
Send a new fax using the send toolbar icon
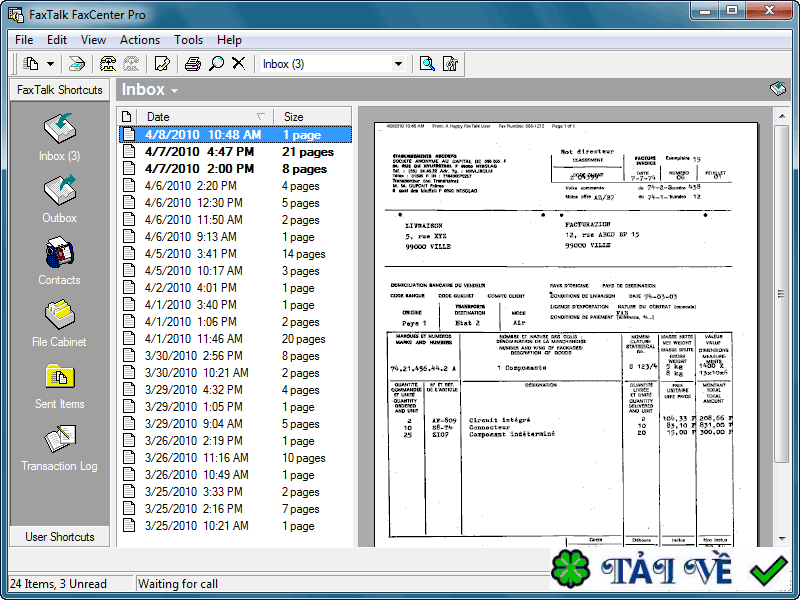click(77, 63)
